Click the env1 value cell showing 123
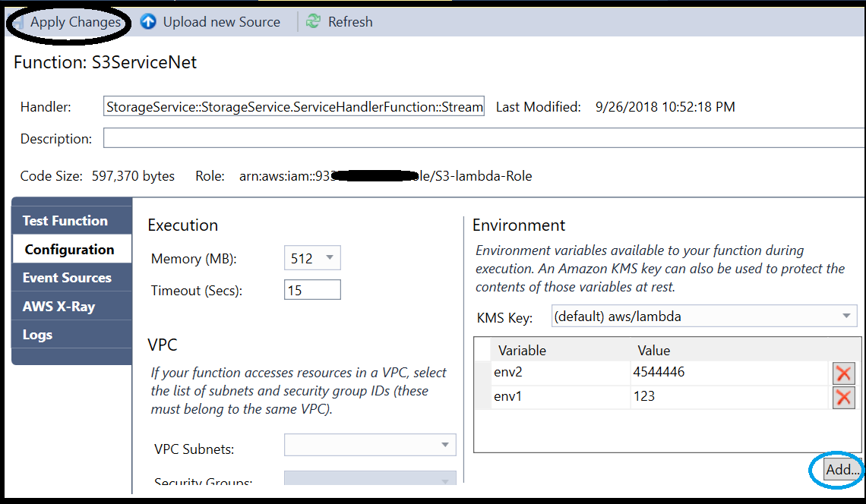This screenshot has height=504, width=866. tap(728, 397)
